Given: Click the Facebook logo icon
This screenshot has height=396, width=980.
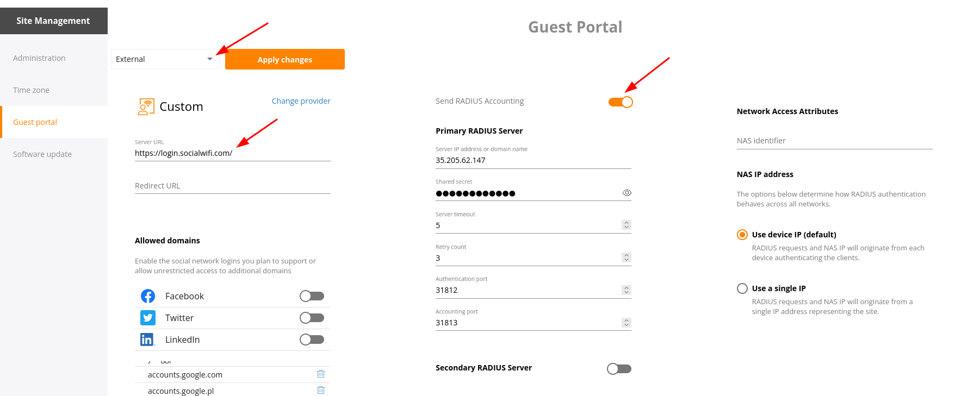Looking at the screenshot, I should (x=148, y=296).
